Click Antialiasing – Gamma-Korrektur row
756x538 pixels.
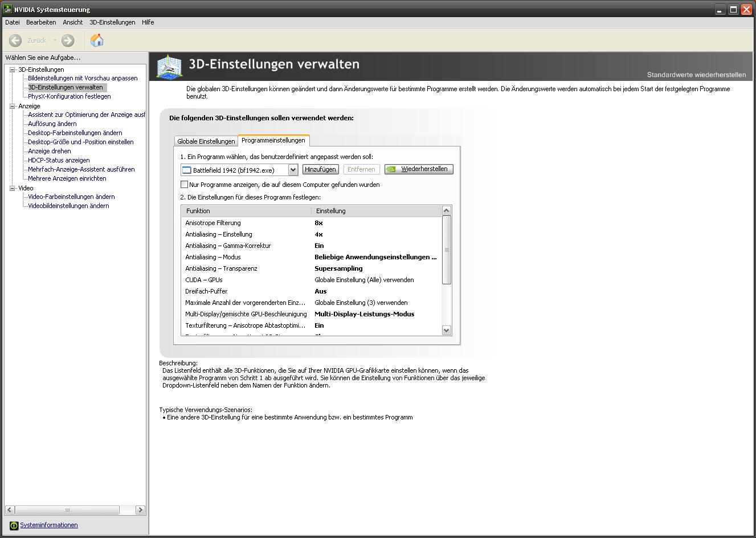click(312, 246)
